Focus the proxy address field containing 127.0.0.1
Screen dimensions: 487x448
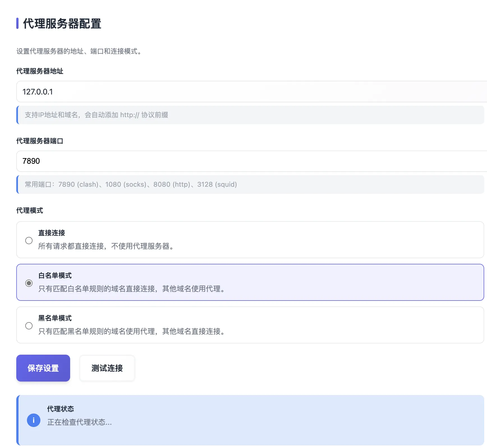pyautogui.click(x=252, y=92)
